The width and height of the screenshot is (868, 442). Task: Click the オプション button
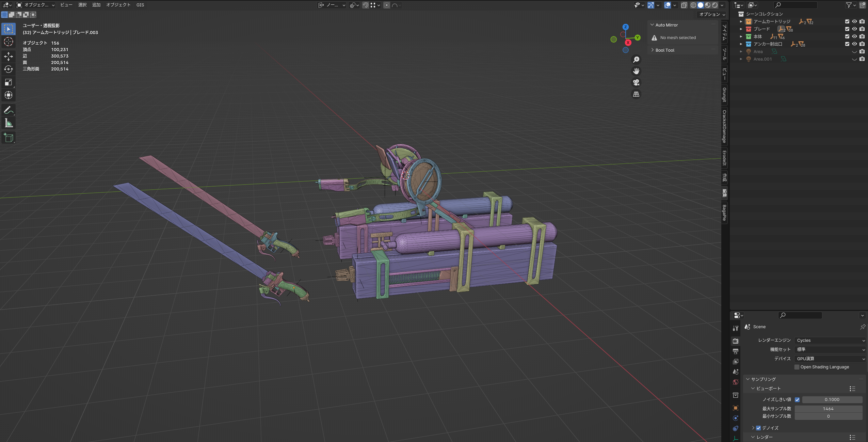tap(712, 14)
